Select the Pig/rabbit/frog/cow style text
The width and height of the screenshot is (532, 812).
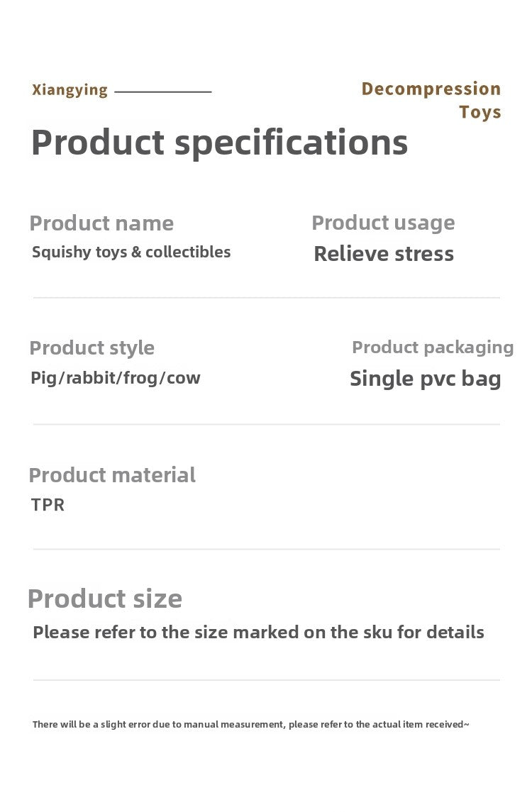coord(116,378)
